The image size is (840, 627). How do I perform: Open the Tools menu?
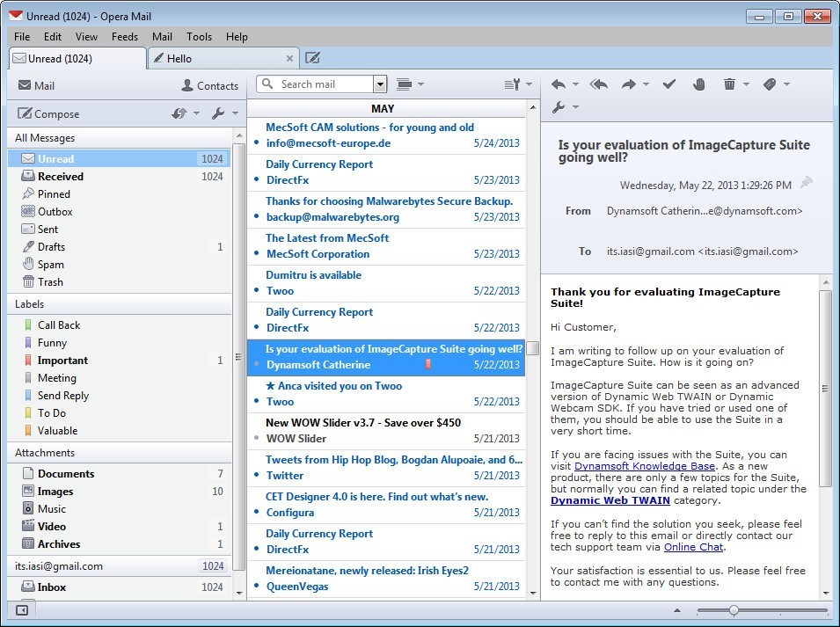(x=199, y=36)
